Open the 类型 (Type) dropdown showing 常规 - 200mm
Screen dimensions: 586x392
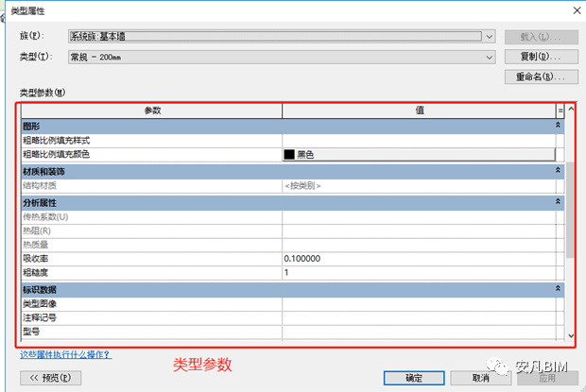point(489,57)
